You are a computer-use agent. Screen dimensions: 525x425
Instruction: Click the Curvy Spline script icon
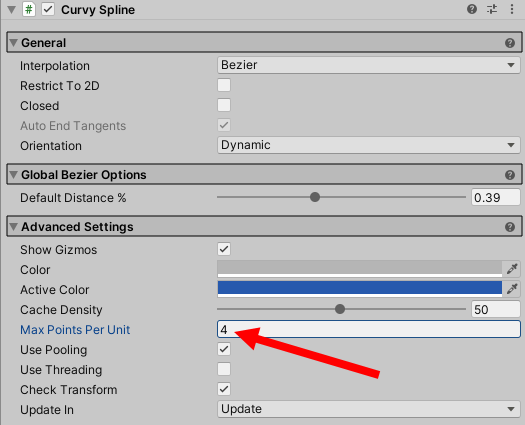point(29,9)
